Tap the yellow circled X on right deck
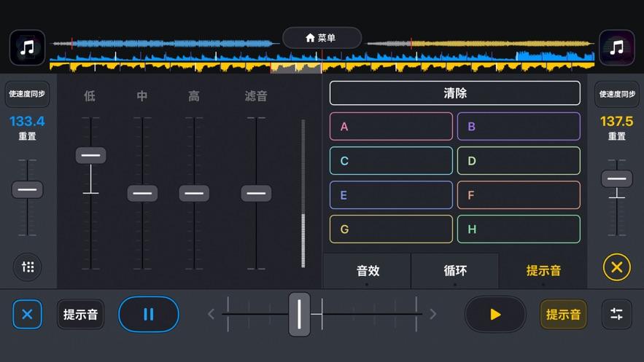Screen dimensions: 644x362 pyautogui.click(x=616, y=267)
